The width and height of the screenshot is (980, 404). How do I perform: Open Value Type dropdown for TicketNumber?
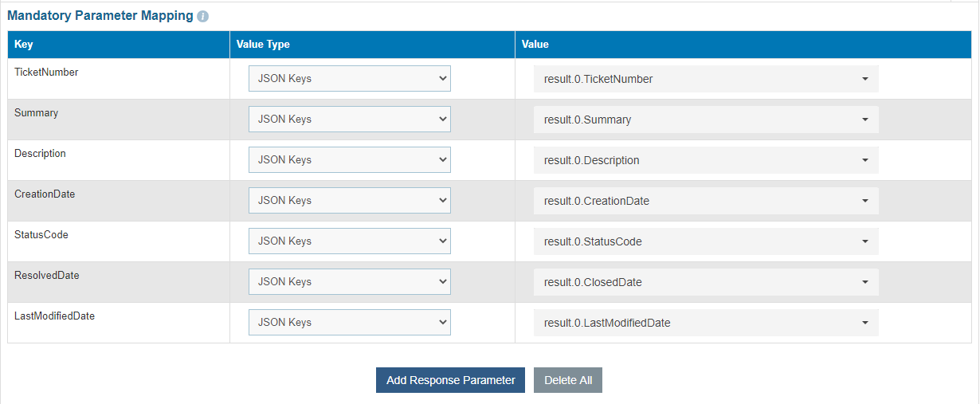point(349,79)
